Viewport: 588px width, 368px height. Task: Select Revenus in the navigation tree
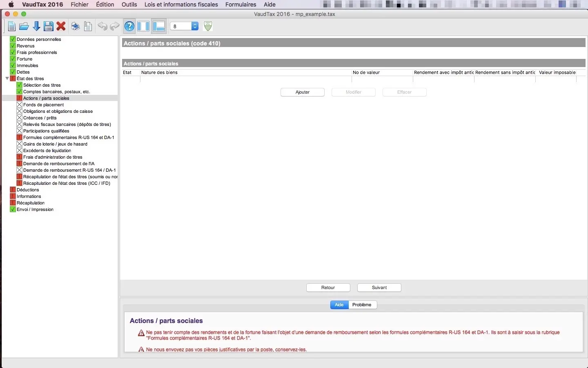[26, 46]
